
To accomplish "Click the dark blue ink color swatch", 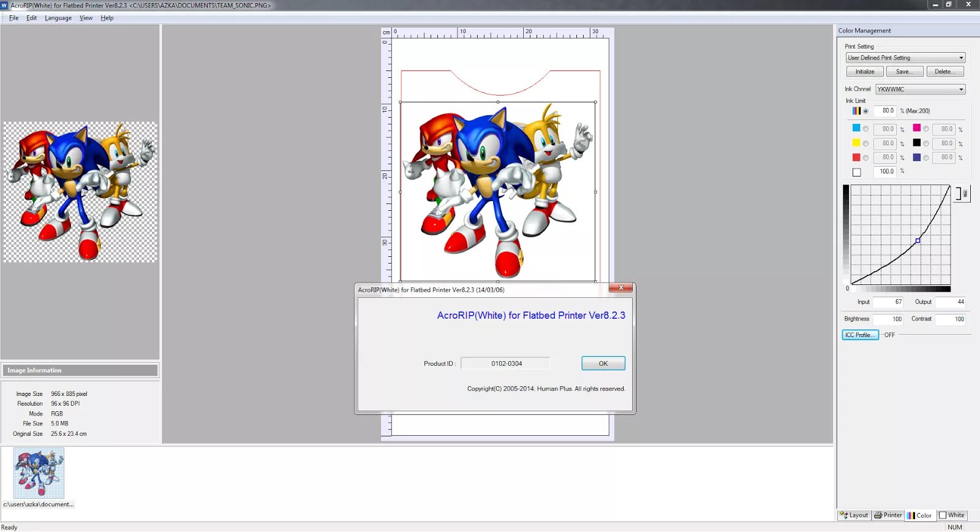I will pos(917,158).
